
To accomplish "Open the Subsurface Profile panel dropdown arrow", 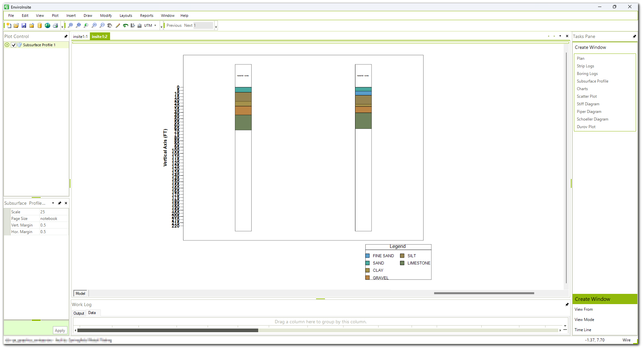I will pos(53,203).
